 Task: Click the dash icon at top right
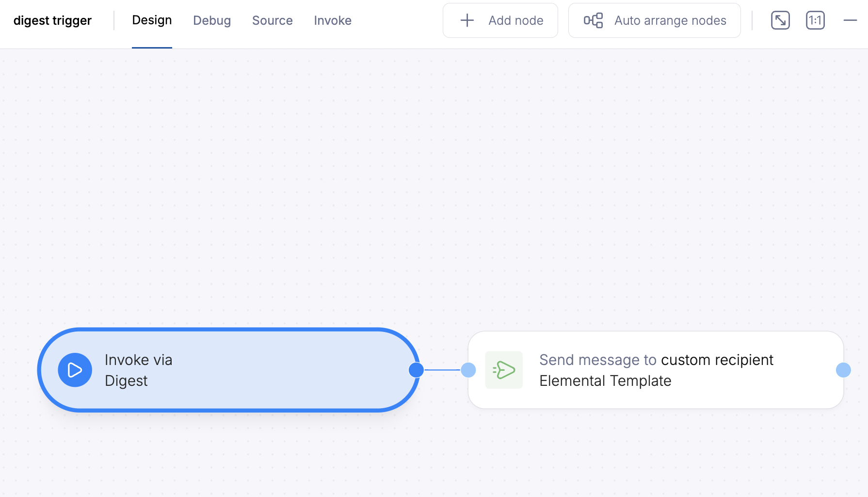850,20
